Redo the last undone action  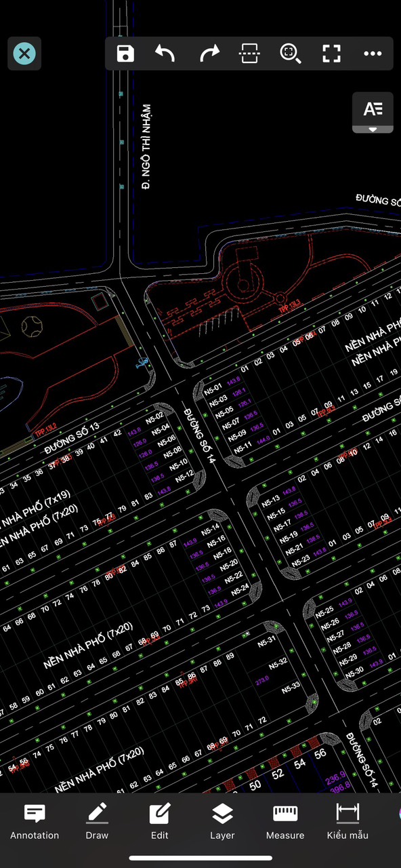click(210, 54)
